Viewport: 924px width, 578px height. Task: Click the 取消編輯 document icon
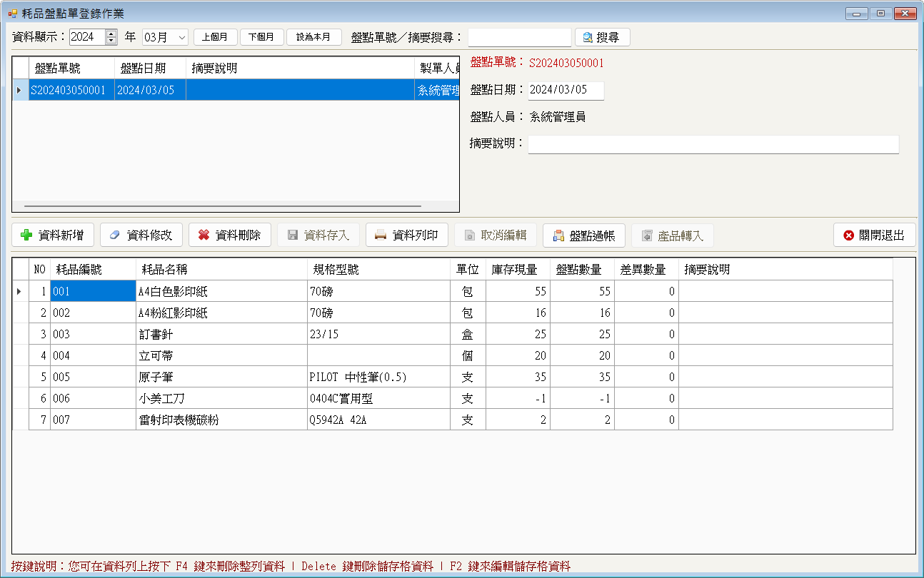[x=470, y=235]
